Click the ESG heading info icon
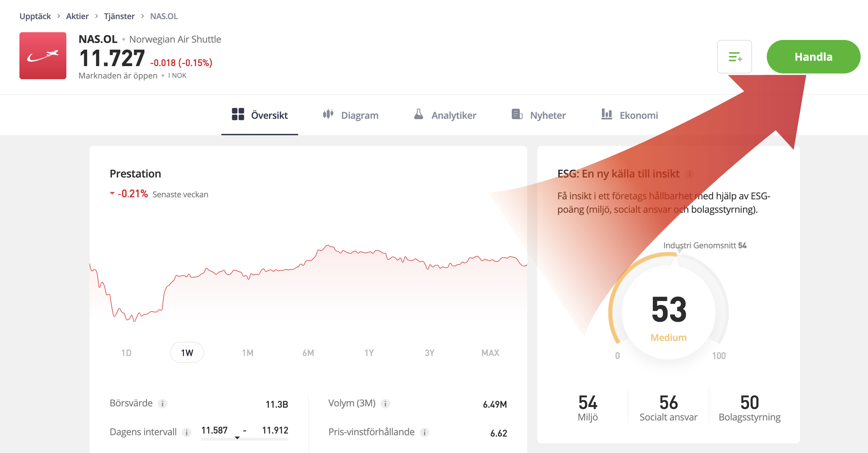Image resolution: width=868 pixels, height=453 pixels. pyautogui.click(x=689, y=174)
